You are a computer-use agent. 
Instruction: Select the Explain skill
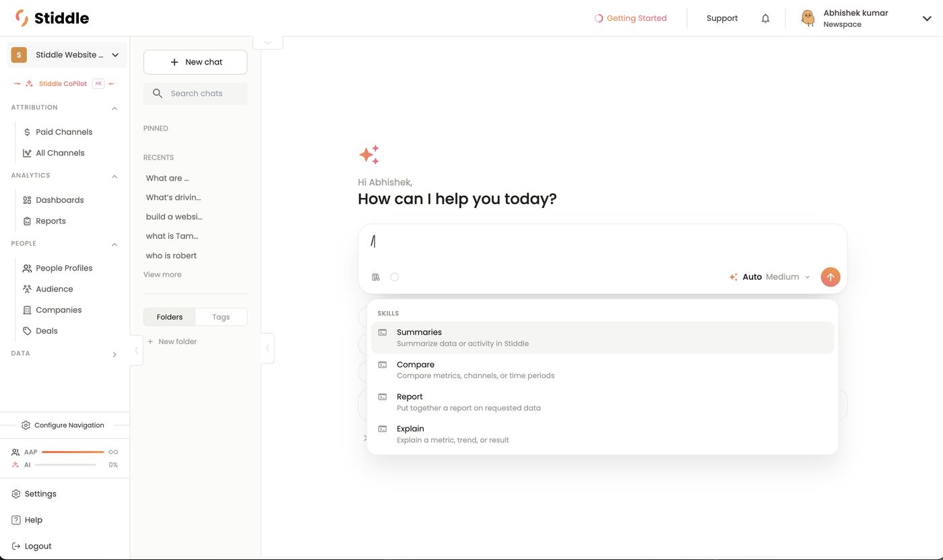[x=602, y=434]
